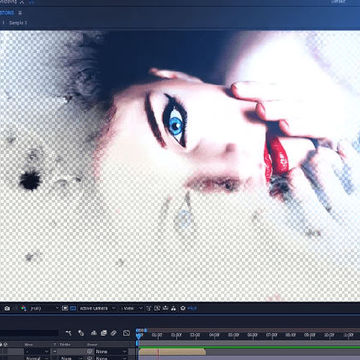The image size is (360, 360).
Task: Click the tan layer bar in timeline
Action: point(172,352)
